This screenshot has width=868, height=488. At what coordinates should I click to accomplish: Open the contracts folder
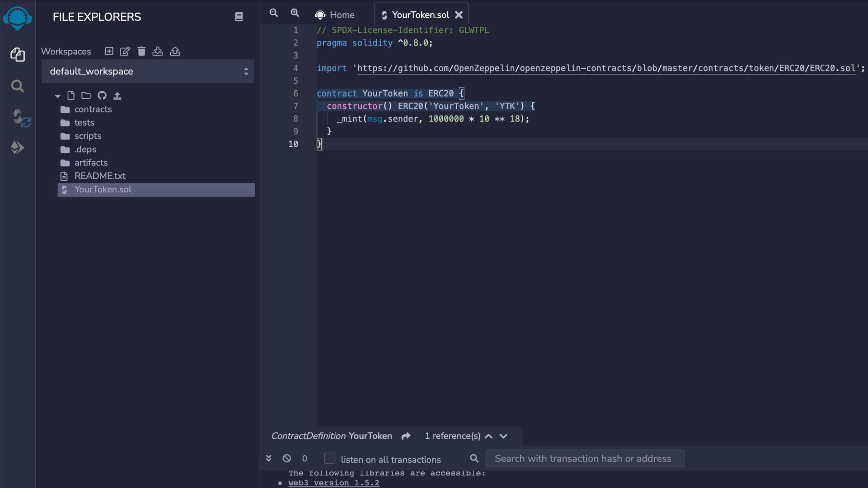point(93,109)
